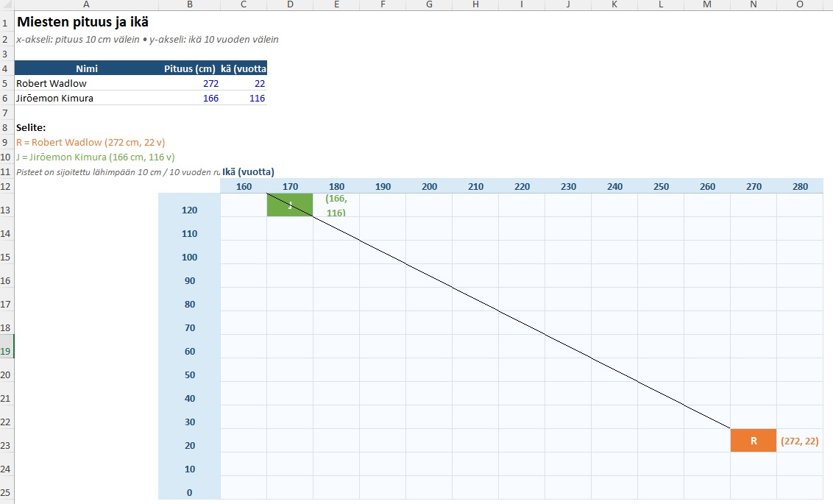Click the green J marker cell
The image size is (833, 504).
290,205
